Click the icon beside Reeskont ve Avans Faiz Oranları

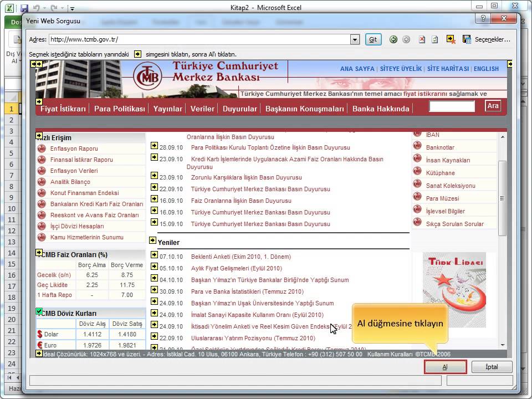click(x=42, y=215)
